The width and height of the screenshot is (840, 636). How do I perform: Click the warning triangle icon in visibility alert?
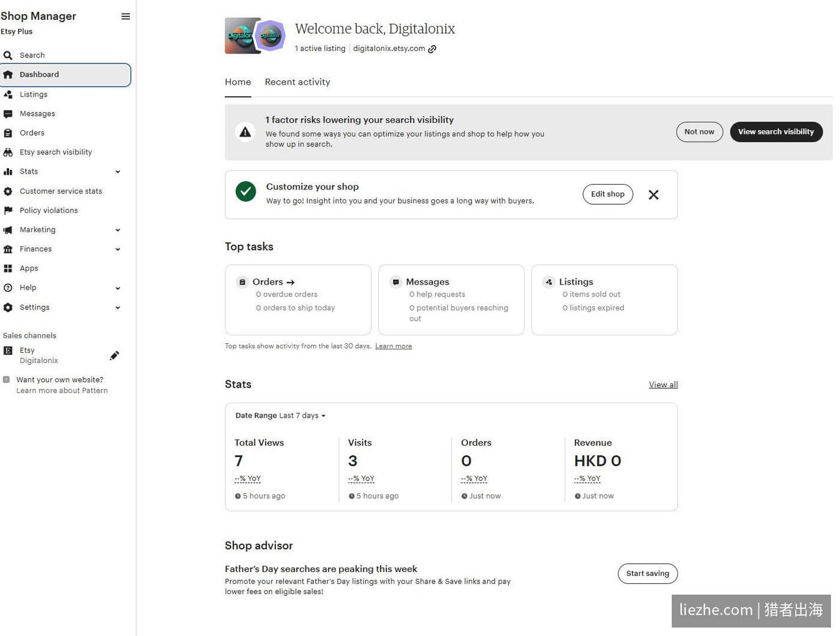(245, 132)
